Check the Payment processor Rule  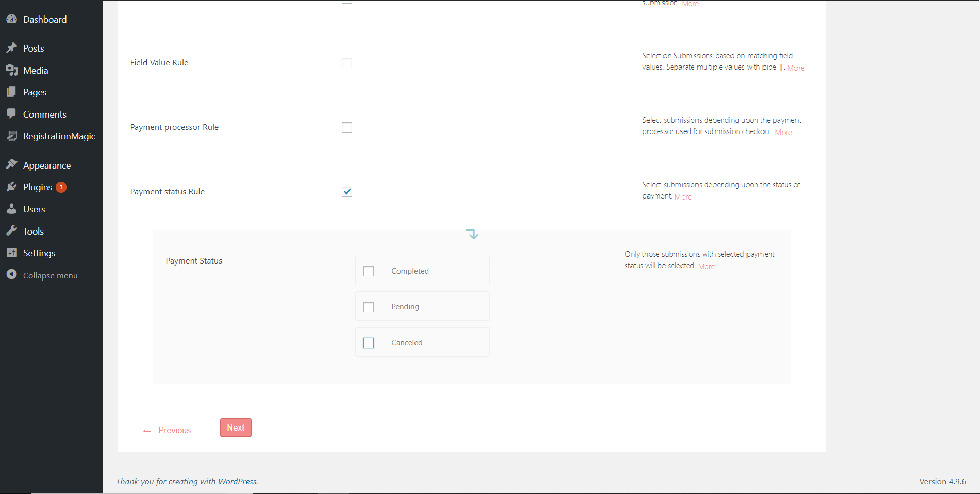(347, 127)
